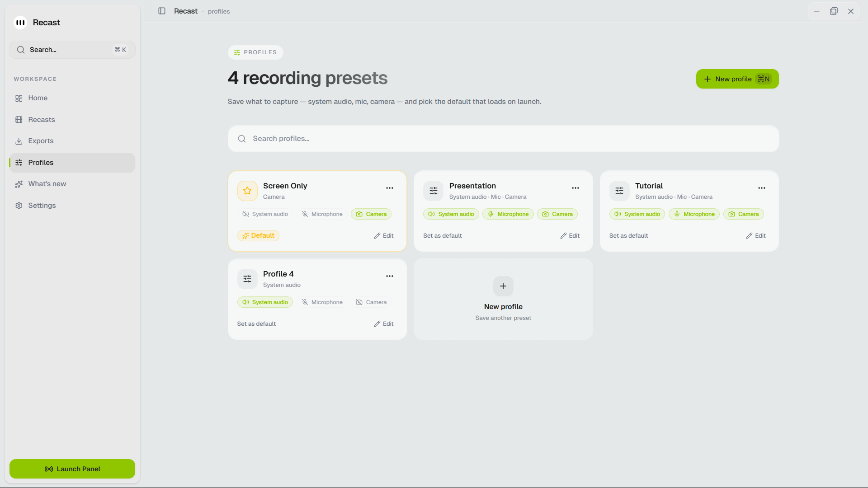Set Profile 4 as default
The height and width of the screenshot is (488, 868).
(x=256, y=324)
